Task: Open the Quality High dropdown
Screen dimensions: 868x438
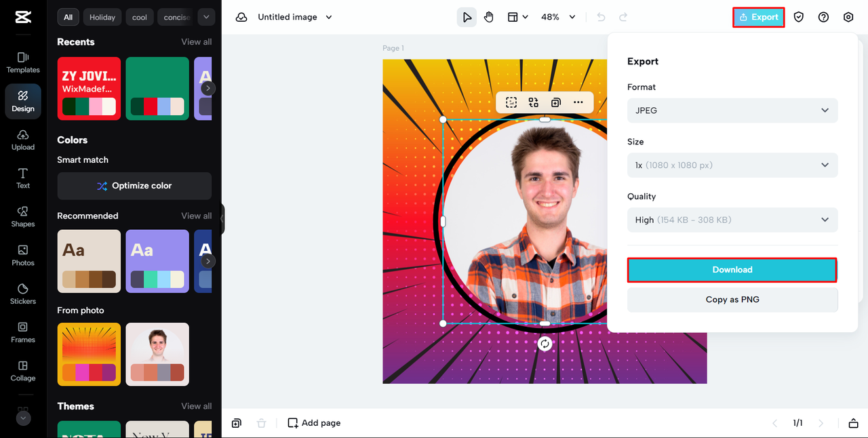Action: [x=732, y=220]
